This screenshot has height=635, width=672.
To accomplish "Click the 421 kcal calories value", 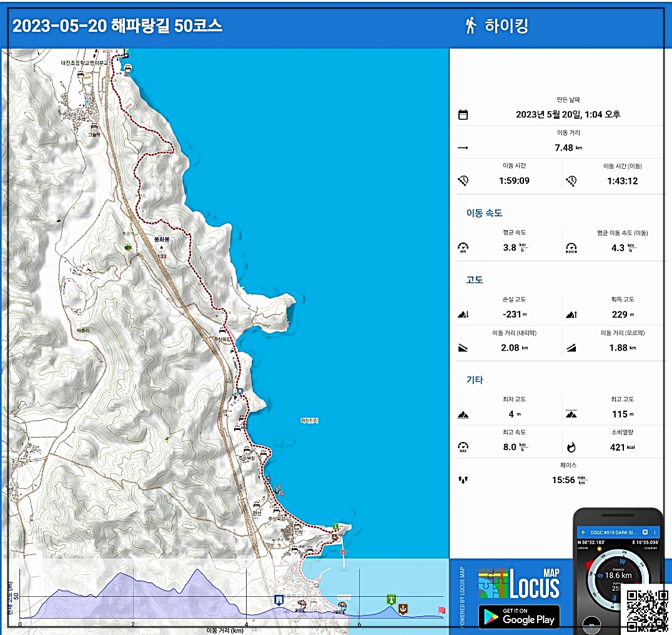I will [x=622, y=447].
